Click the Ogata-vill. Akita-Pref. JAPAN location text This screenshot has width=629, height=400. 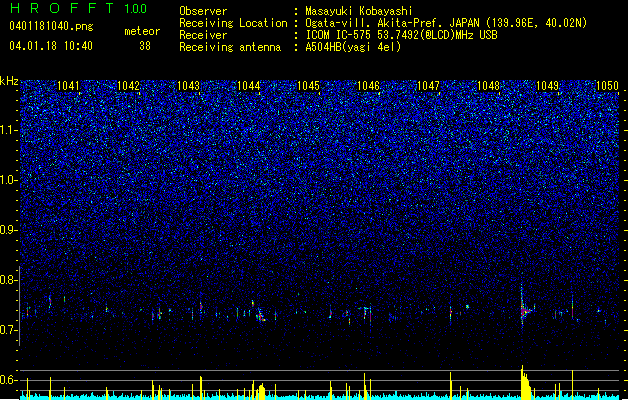coord(446,23)
